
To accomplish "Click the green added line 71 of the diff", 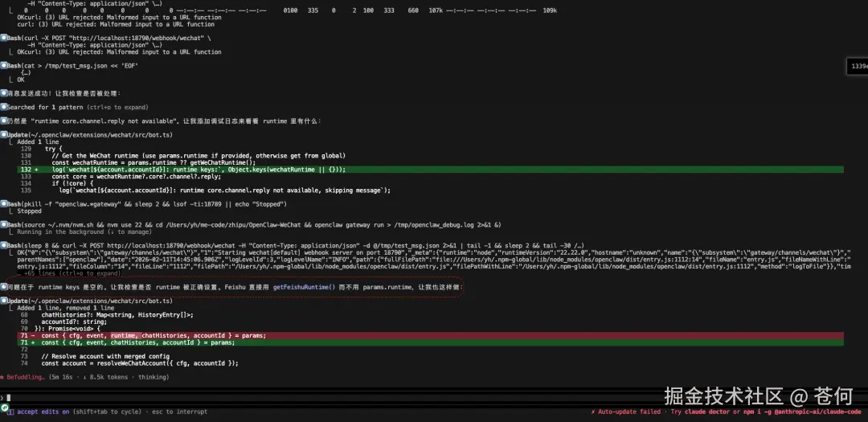I will click(x=430, y=342).
